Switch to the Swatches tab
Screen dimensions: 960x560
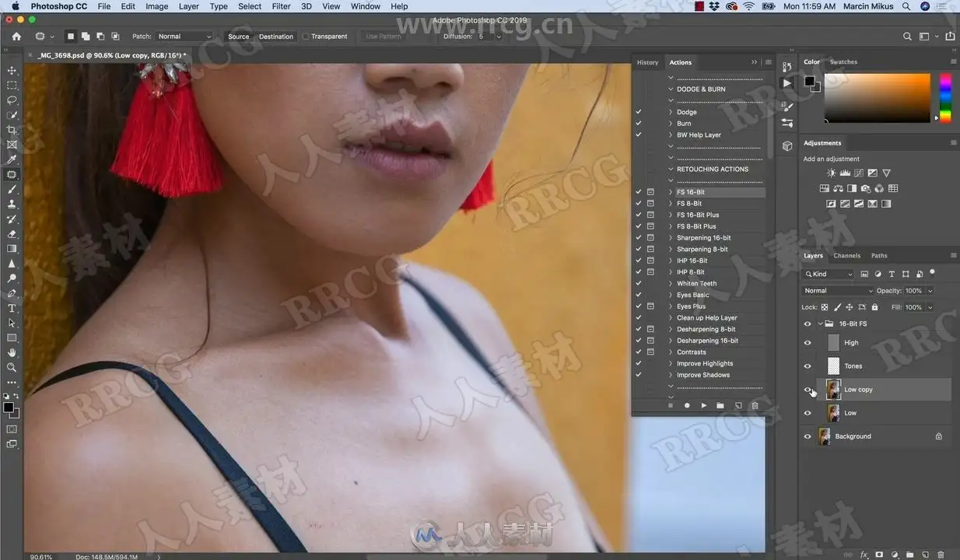pyautogui.click(x=843, y=62)
